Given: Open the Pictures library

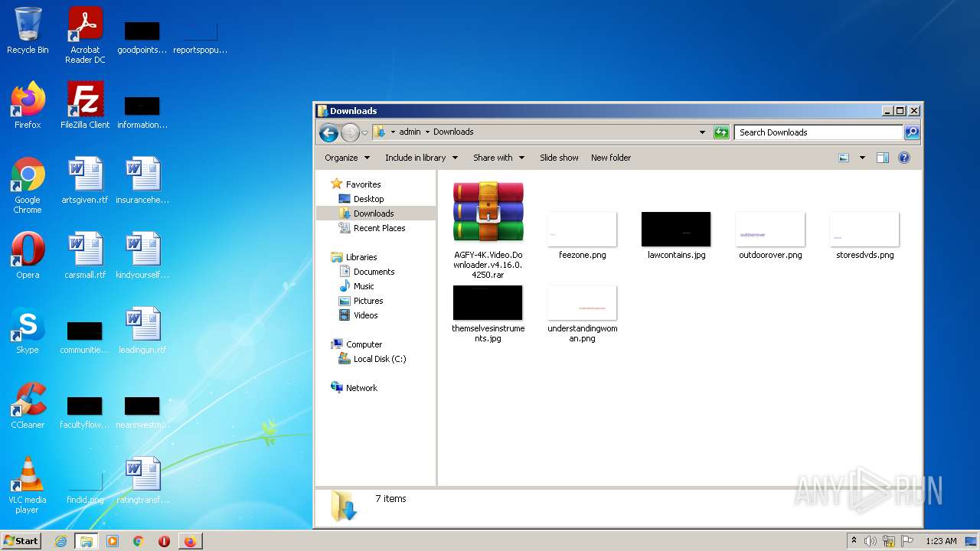Looking at the screenshot, I should click(x=368, y=301).
